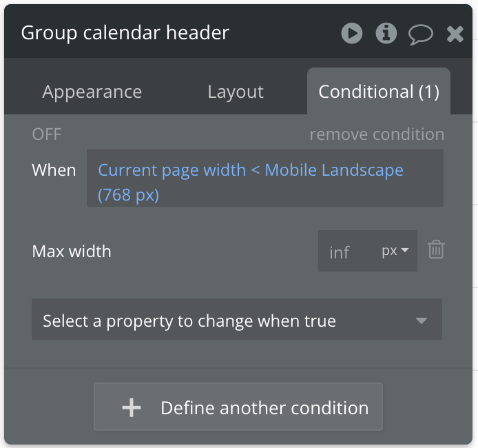
Task: Open the px unit dropdown
Action: 396,251
